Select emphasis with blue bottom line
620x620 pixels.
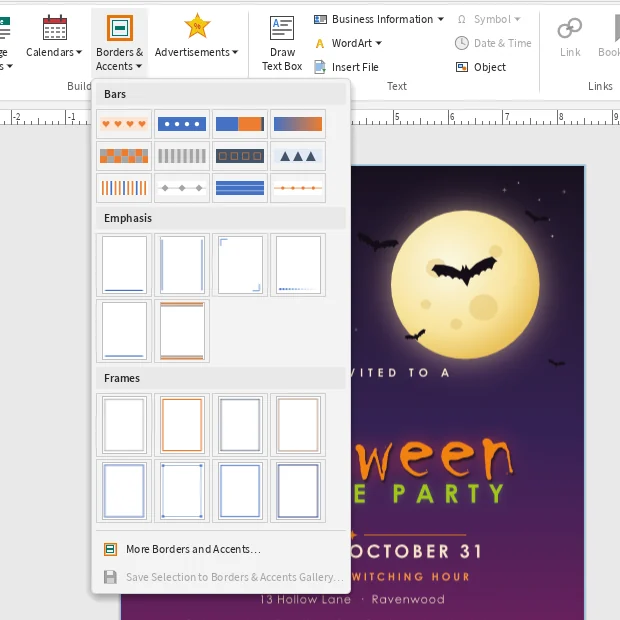click(x=124, y=265)
